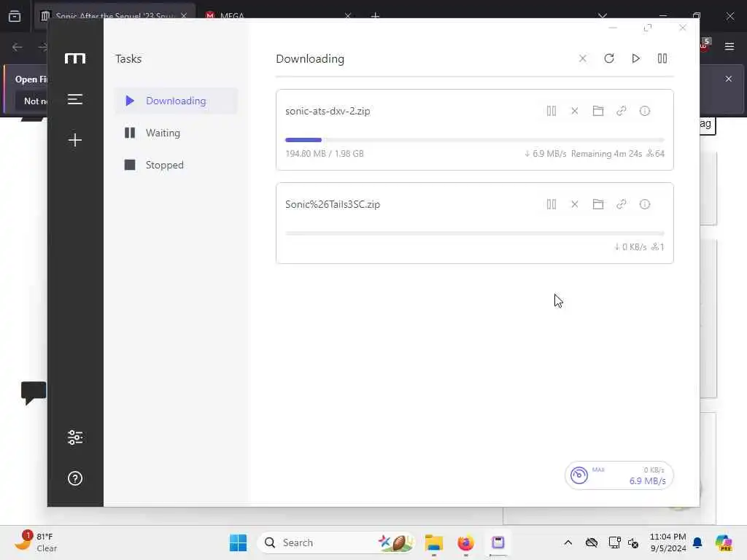Open File Explorer from taskbar
Image resolution: width=747 pixels, height=560 pixels.
[x=434, y=542]
